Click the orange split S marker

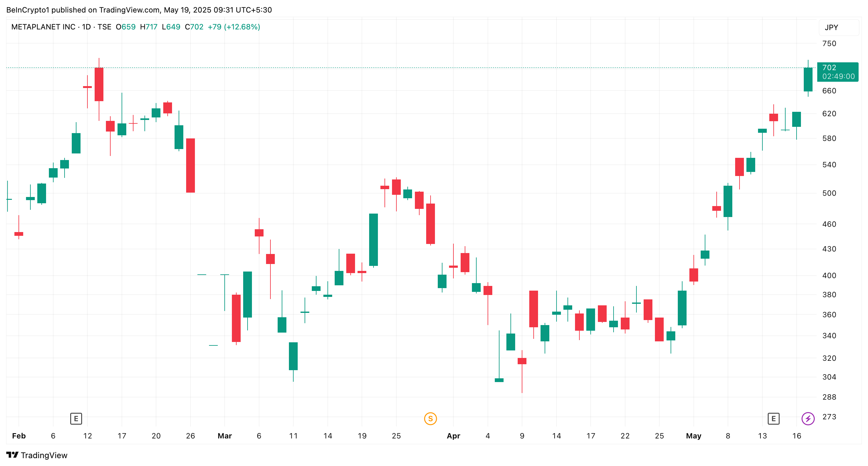(430, 418)
